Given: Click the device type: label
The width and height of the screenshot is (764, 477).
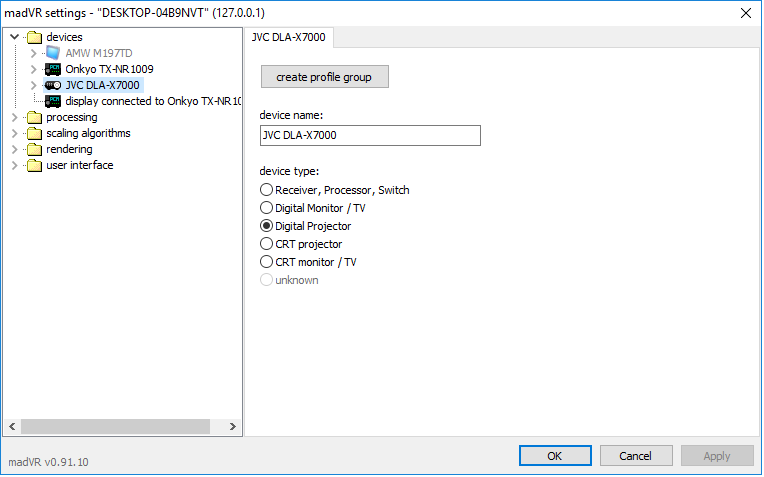Looking at the screenshot, I should [x=289, y=172].
